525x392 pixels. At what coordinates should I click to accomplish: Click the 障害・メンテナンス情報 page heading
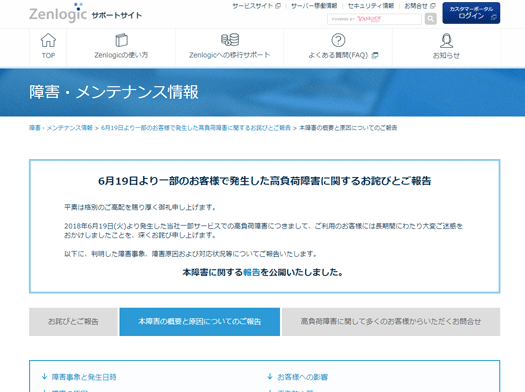point(114,92)
